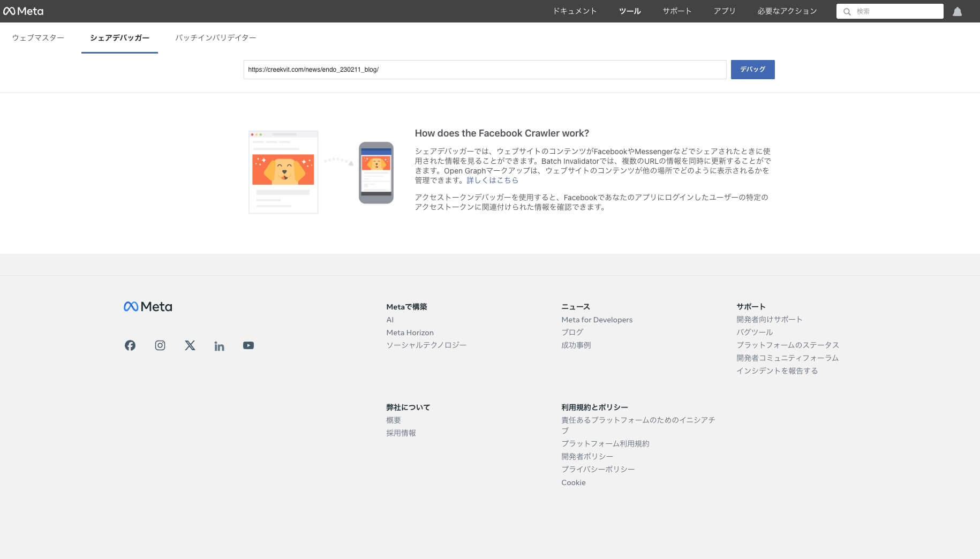The height and width of the screenshot is (559, 980).
Task: Open the サポート menu in header
Action: click(x=677, y=11)
